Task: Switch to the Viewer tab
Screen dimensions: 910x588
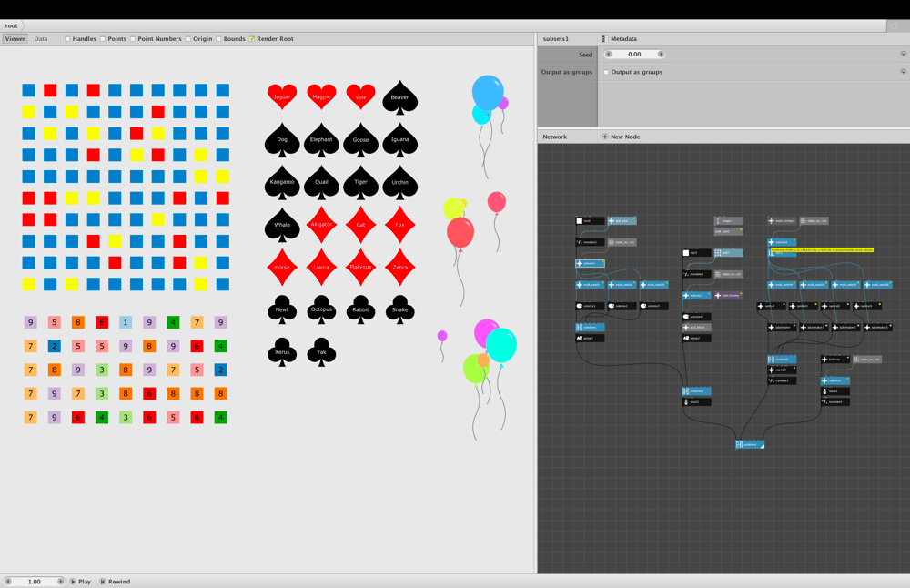Action: coord(15,39)
